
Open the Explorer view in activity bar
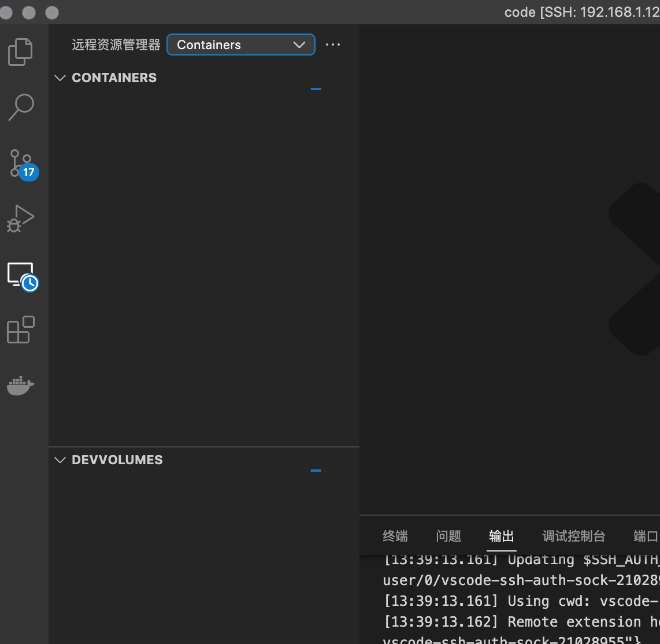(20, 52)
